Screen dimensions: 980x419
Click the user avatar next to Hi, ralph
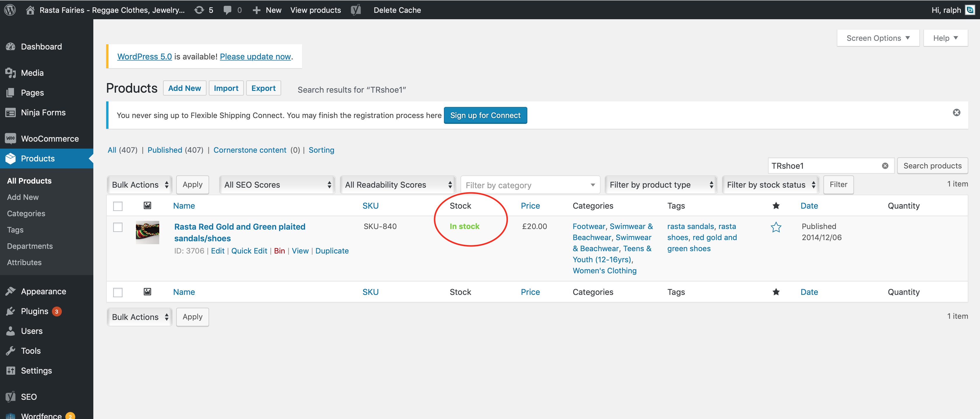[970, 10]
